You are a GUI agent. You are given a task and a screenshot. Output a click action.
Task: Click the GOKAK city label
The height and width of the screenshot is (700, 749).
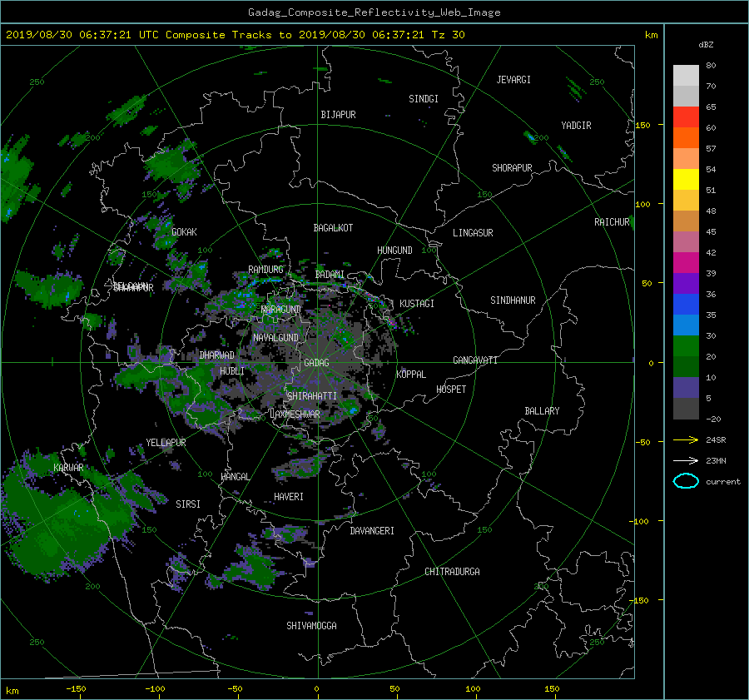[184, 231]
